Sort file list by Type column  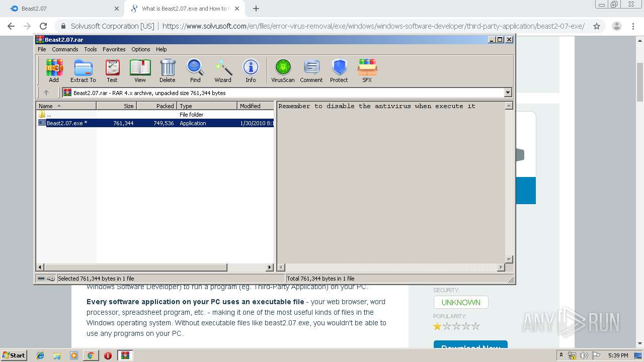pyautogui.click(x=207, y=106)
